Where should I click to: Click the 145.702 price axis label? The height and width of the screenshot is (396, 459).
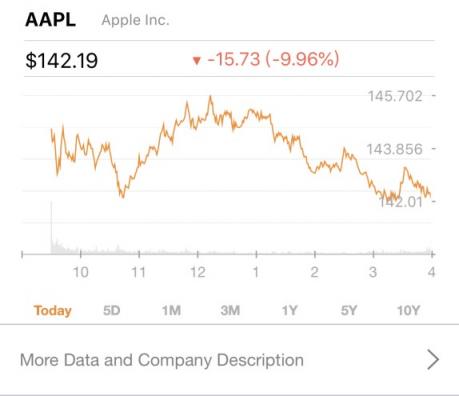[x=395, y=96]
